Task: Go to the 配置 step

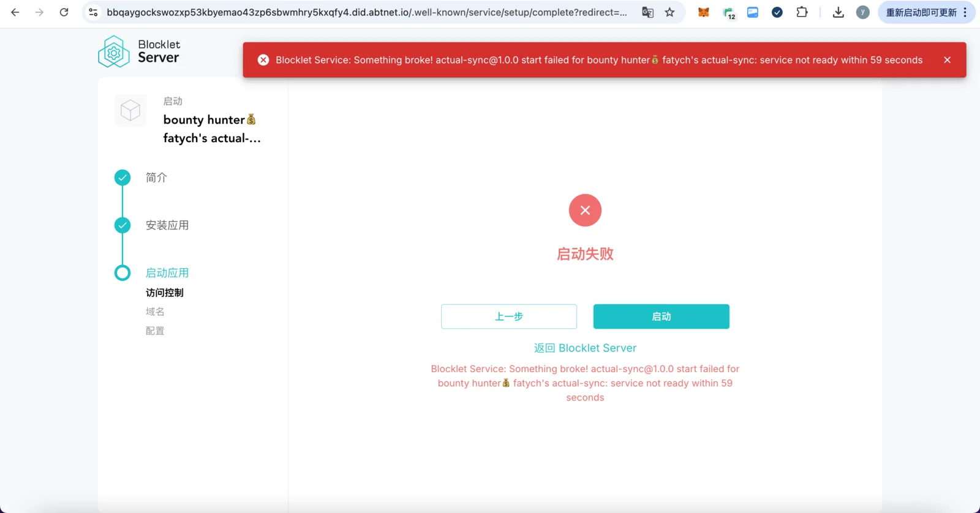Action: 155,331
